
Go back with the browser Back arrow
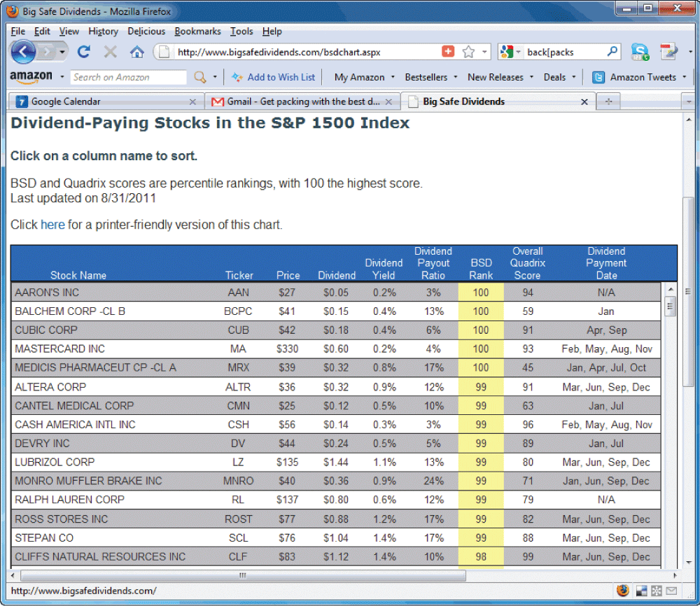pos(23,52)
